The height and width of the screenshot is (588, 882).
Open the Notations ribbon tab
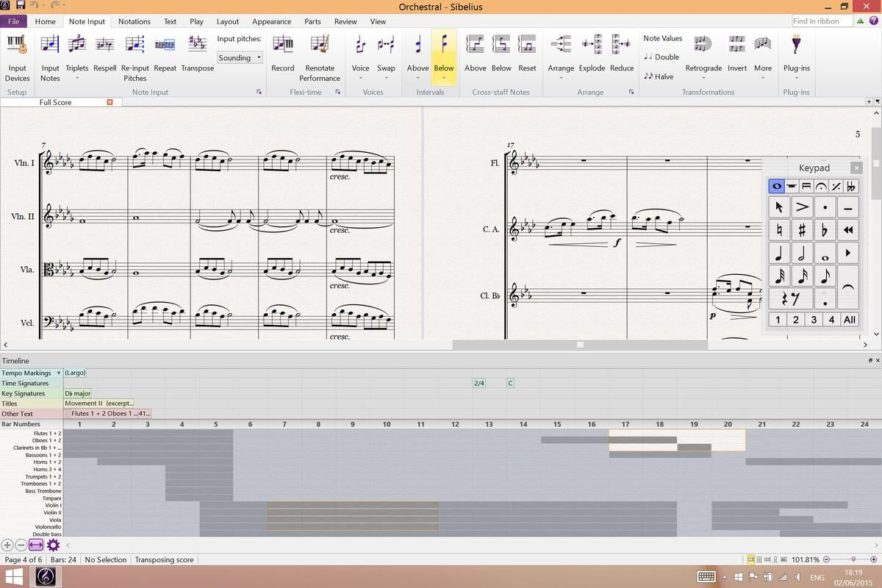pos(135,21)
